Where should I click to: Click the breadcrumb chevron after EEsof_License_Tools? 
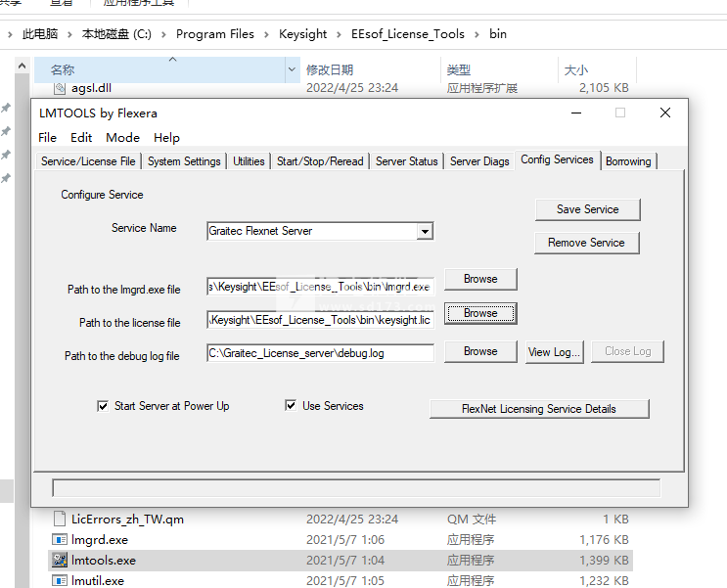(477, 35)
